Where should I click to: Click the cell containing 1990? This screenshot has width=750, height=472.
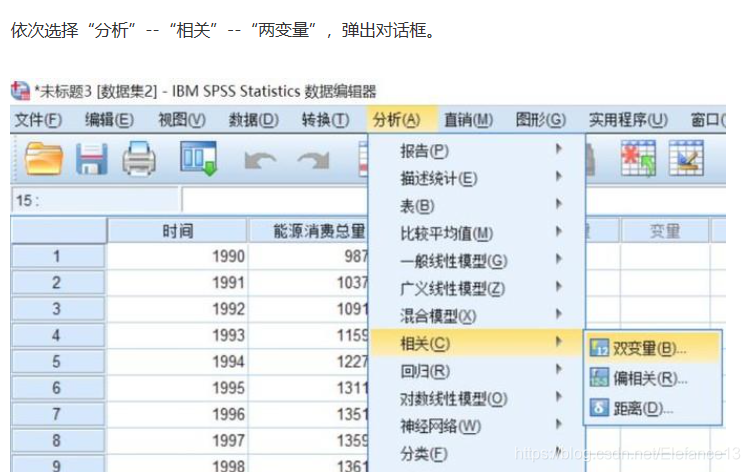(x=177, y=256)
